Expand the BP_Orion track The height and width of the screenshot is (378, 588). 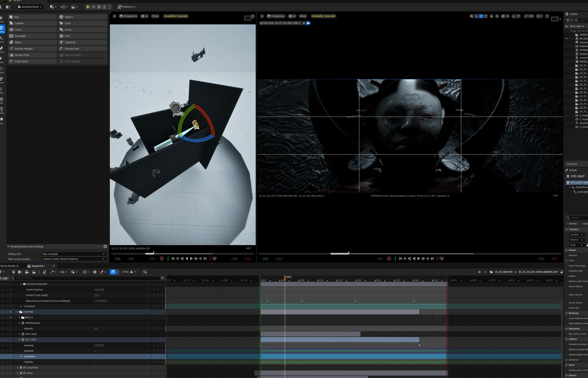[x=17, y=373]
